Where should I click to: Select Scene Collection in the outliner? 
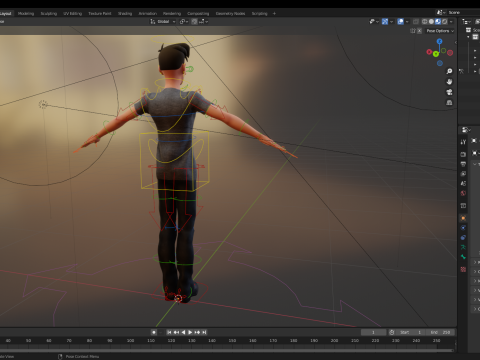[473, 30]
